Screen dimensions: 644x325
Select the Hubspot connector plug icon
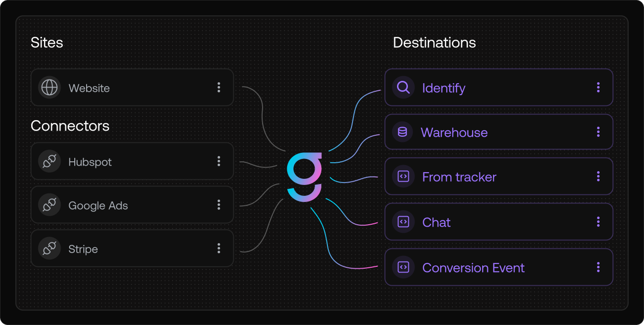click(x=49, y=161)
